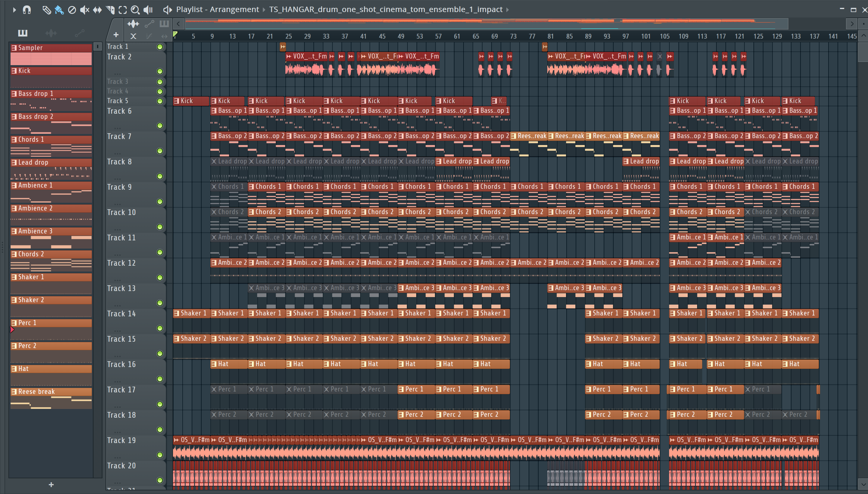Click the playhead marker at bar 1
Viewport: 868px width, 494px height.
(x=175, y=35)
